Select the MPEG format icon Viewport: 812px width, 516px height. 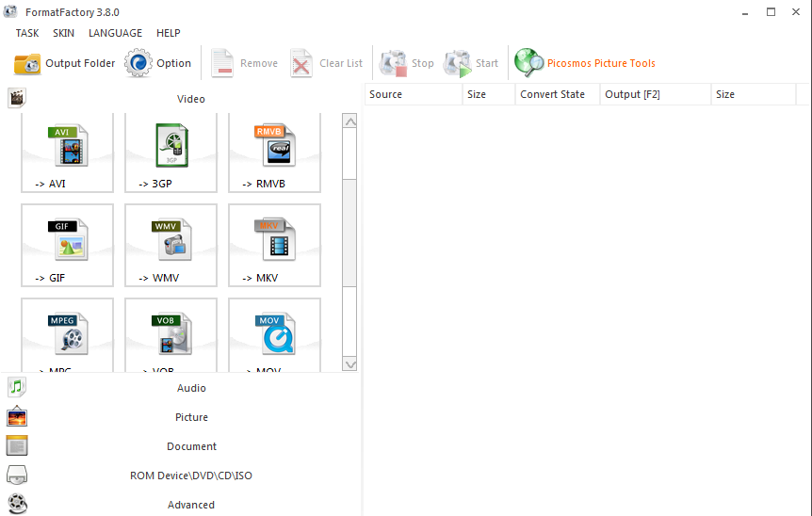(x=67, y=335)
